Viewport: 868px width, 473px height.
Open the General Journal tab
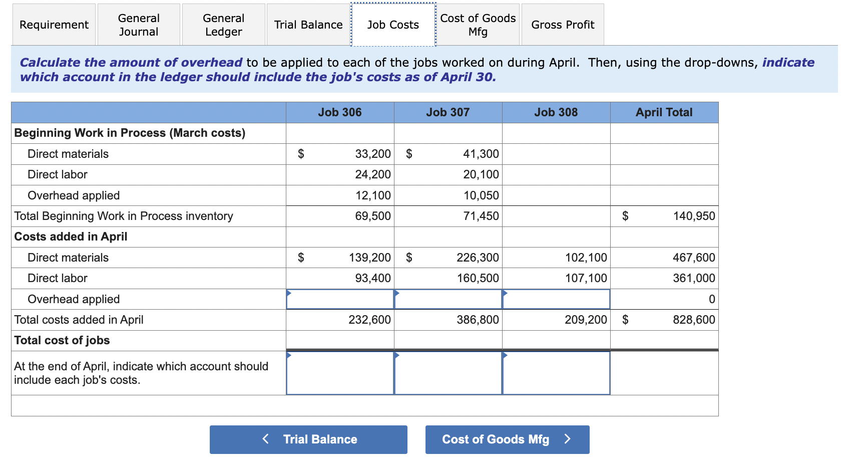(138, 24)
